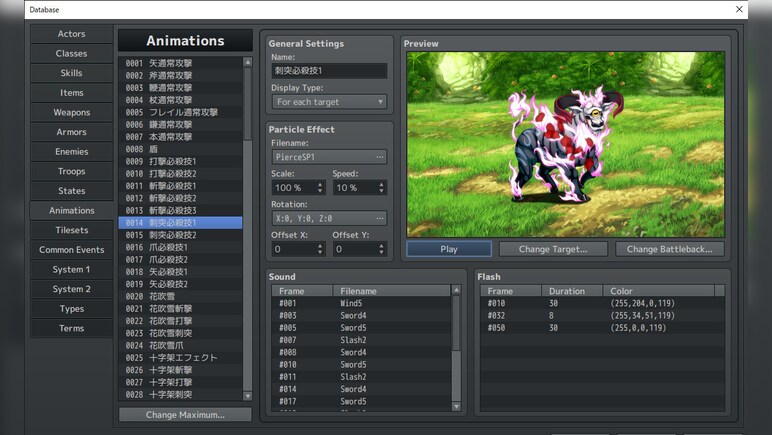Open the Items tab
772x435 pixels.
[x=71, y=93]
